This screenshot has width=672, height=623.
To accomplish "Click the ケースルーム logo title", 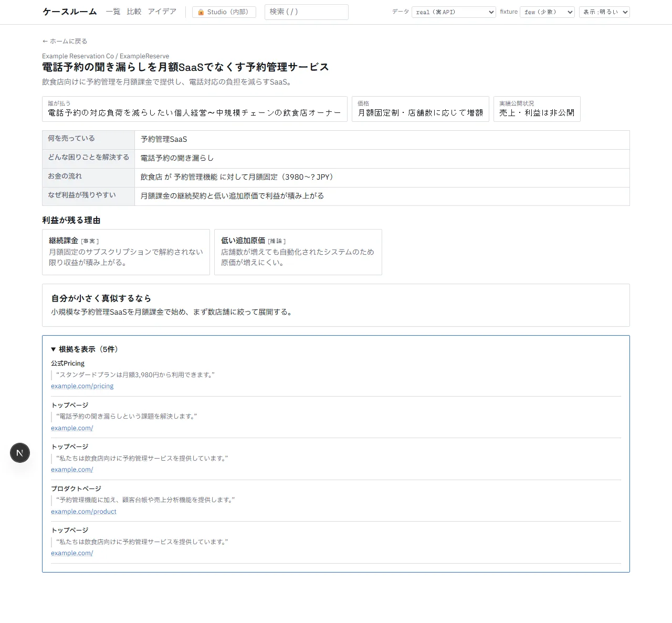I will 69,12.
